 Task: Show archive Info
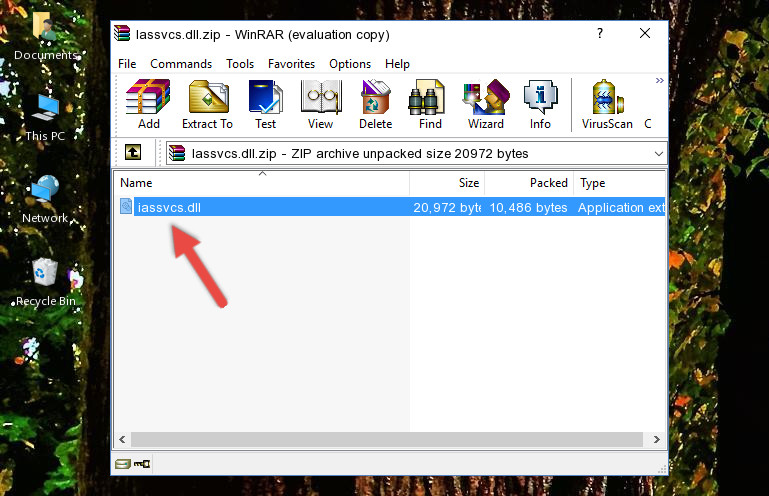pyautogui.click(x=540, y=104)
